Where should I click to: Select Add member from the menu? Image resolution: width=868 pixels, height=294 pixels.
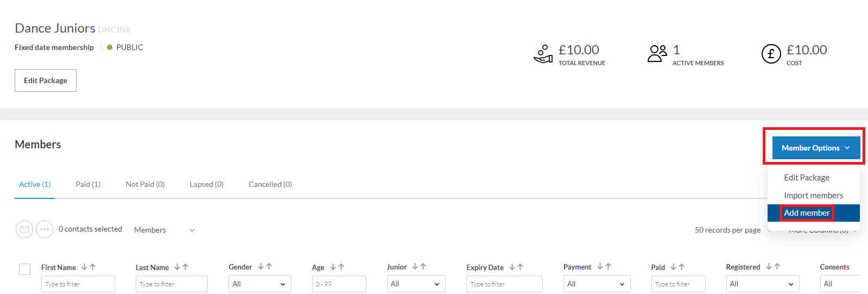click(x=807, y=213)
